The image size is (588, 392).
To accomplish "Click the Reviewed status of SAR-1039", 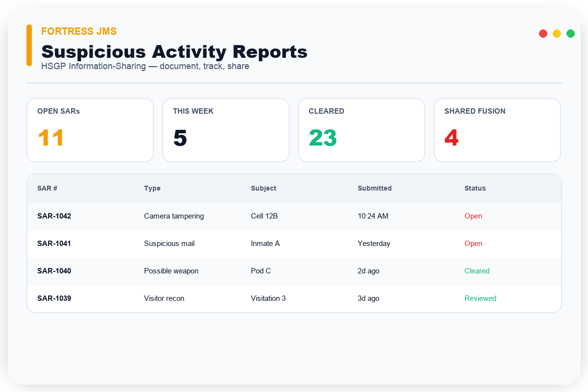I will pos(481,298).
